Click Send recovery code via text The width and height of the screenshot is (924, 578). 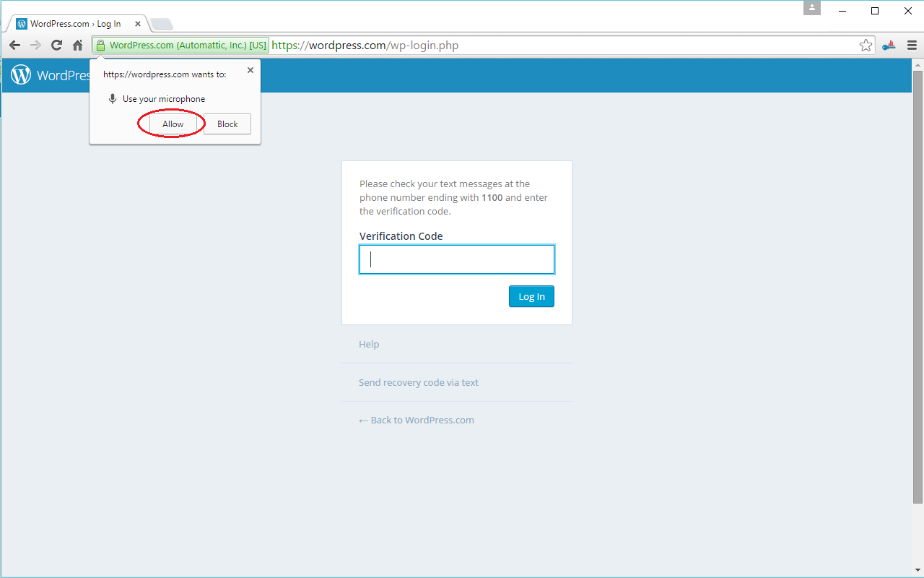tap(419, 382)
